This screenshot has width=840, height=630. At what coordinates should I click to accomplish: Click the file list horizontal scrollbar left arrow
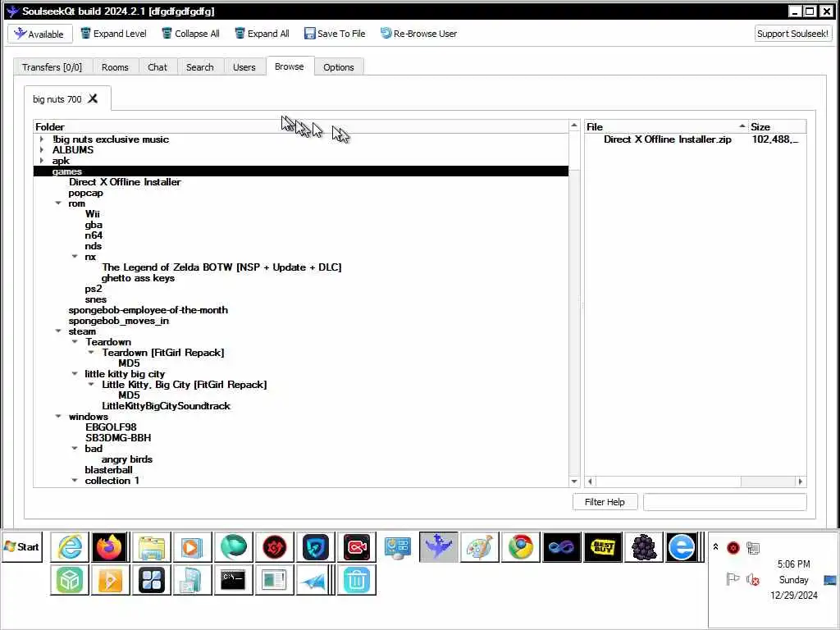pyautogui.click(x=590, y=481)
